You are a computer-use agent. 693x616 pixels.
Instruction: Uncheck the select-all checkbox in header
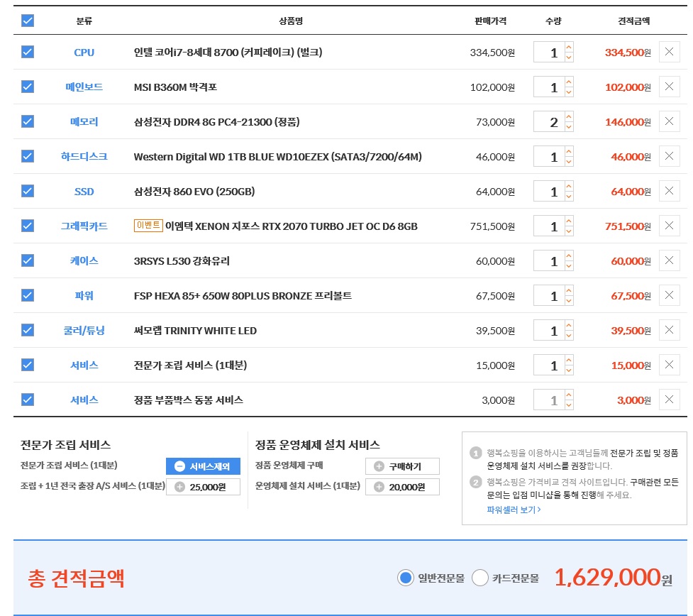tap(28, 21)
